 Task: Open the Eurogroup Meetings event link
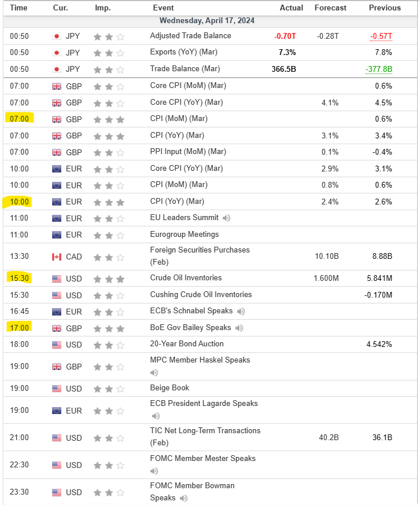pos(184,235)
